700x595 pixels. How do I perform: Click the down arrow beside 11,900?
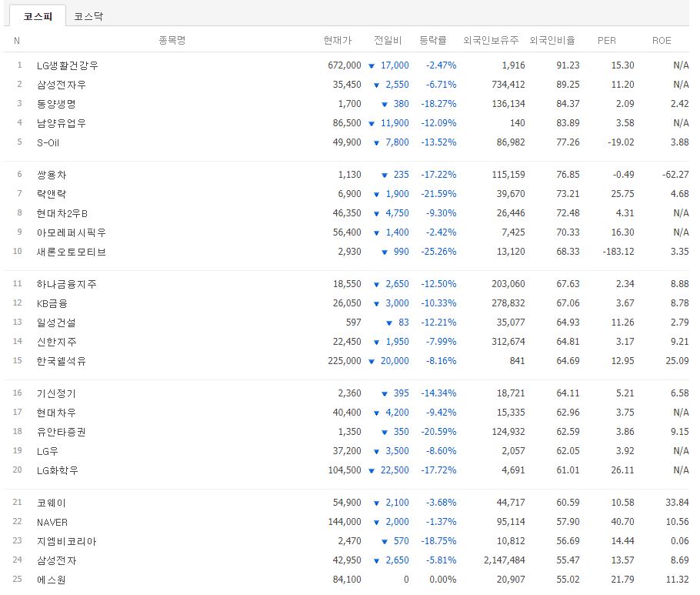point(372,124)
